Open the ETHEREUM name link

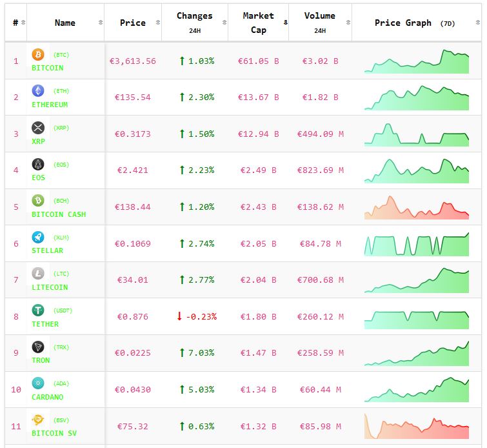[50, 105]
